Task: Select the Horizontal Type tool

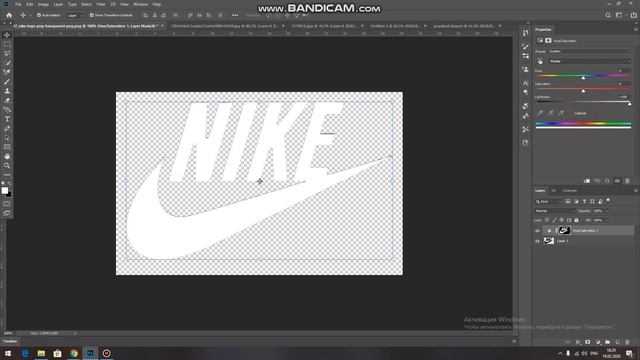Action: (x=7, y=119)
